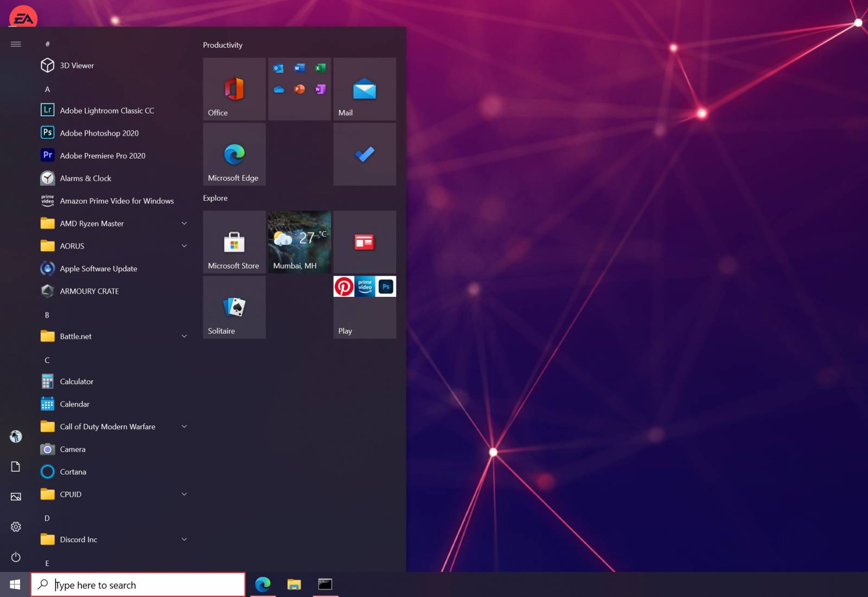Launch Adobe Lightroom Classic CC

(x=114, y=110)
